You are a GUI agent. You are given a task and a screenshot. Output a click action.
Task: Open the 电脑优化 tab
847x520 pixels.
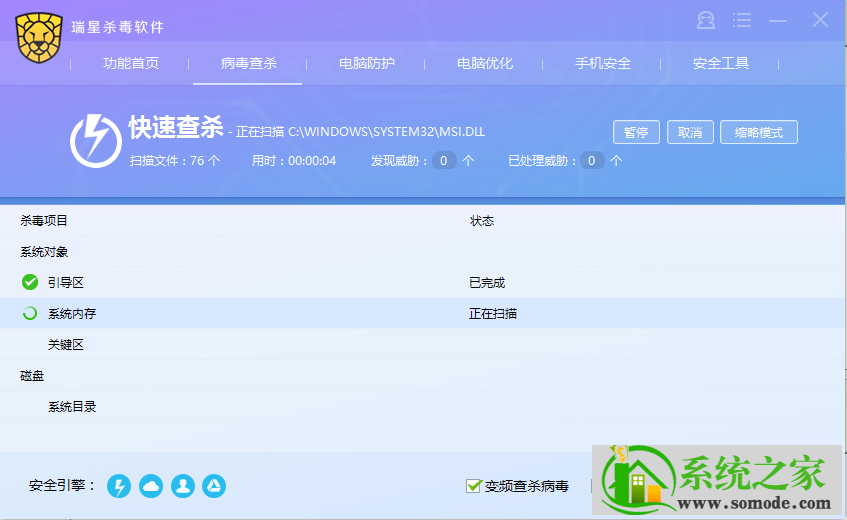point(485,63)
